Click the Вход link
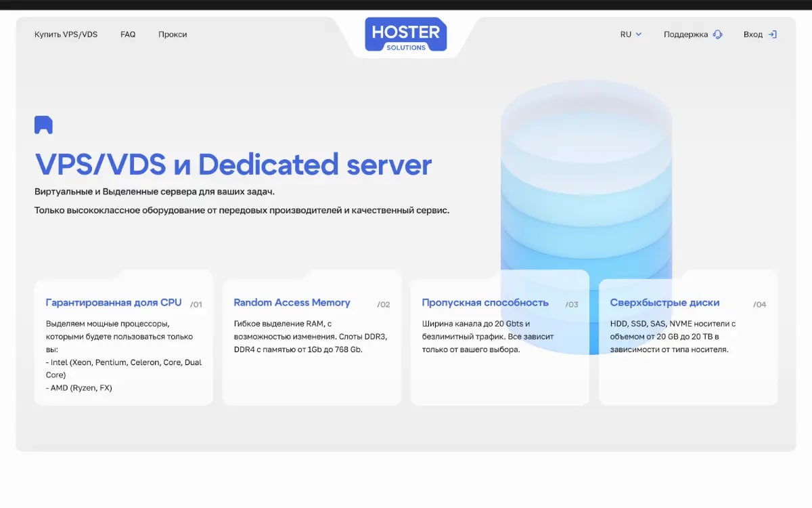This screenshot has height=508, width=812. tap(753, 34)
